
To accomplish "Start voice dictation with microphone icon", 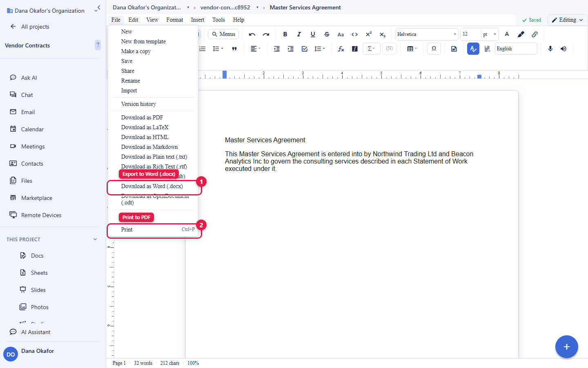I will (x=550, y=49).
